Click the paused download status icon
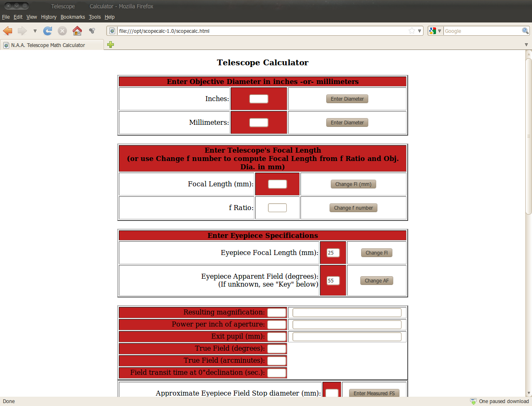Viewport: 532px width, 406px height. click(473, 401)
